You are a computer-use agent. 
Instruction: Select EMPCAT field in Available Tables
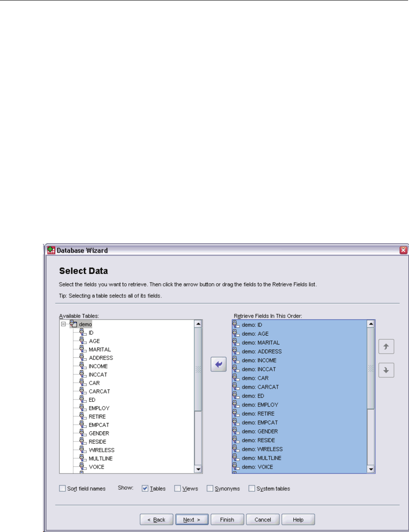coord(99,425)
